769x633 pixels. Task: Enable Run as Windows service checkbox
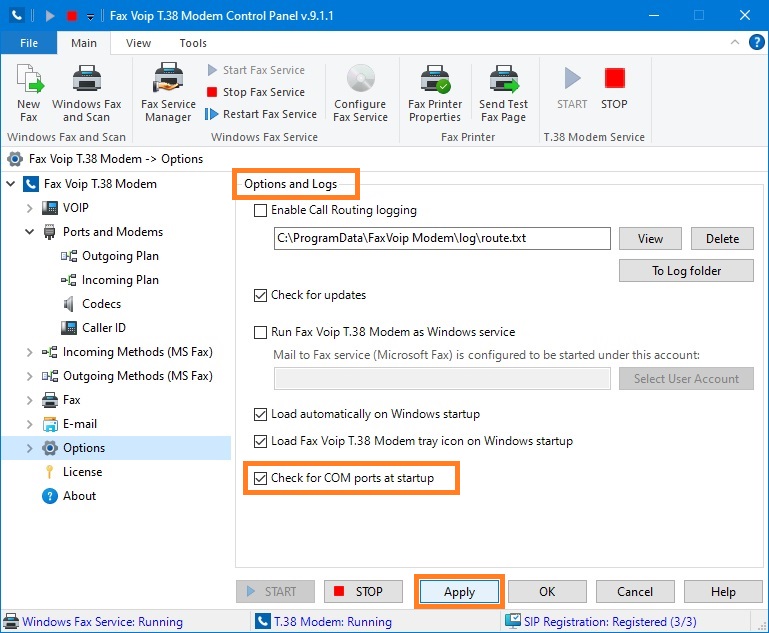(260, 333)
